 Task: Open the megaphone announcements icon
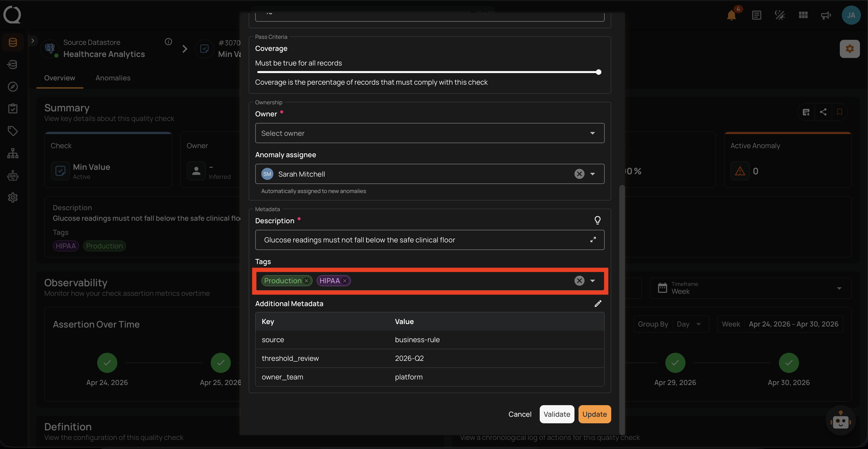click(826, 15)
